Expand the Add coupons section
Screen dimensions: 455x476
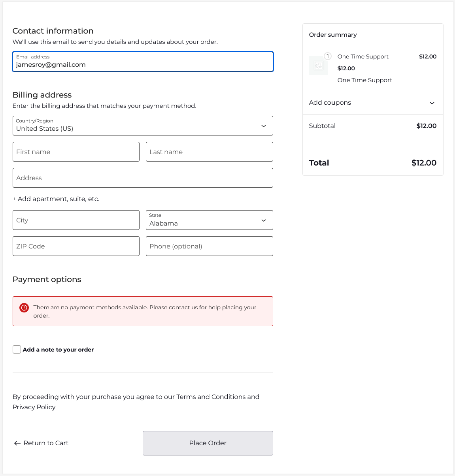(372, 103)
